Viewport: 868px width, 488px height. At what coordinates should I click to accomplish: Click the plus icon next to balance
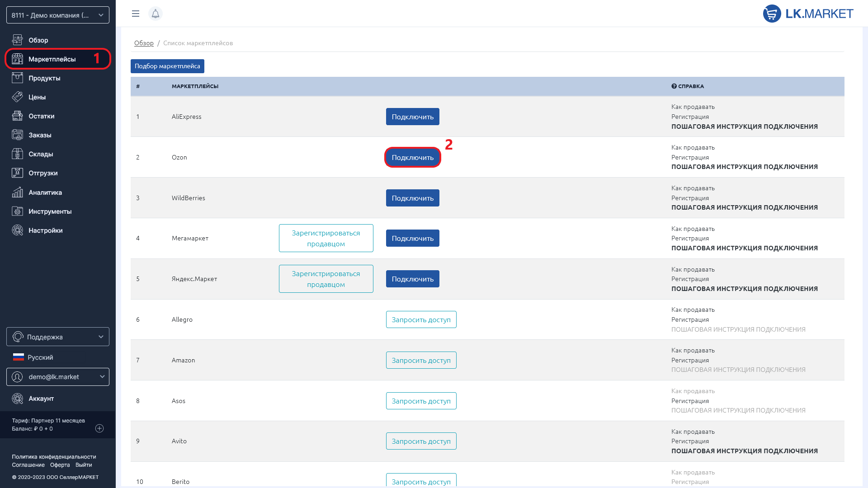(99, 428)
